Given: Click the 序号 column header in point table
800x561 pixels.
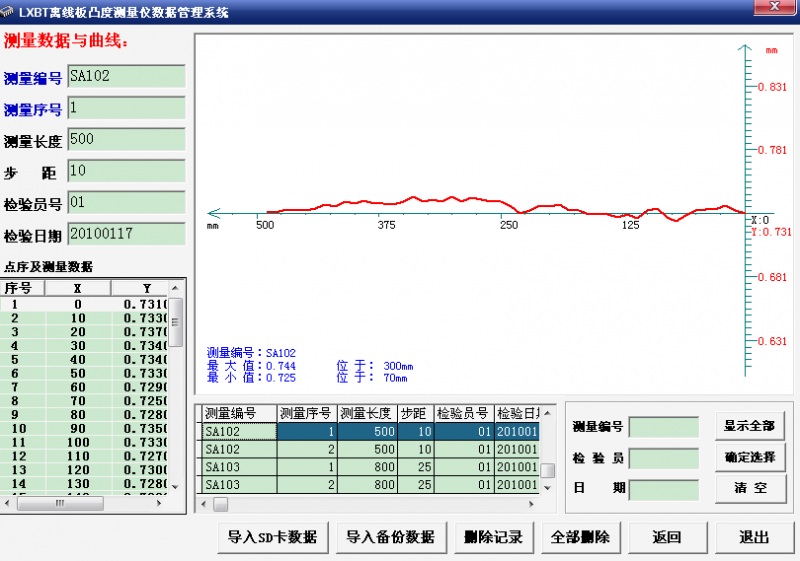Looking at the screenshot, I should [22, 288].
